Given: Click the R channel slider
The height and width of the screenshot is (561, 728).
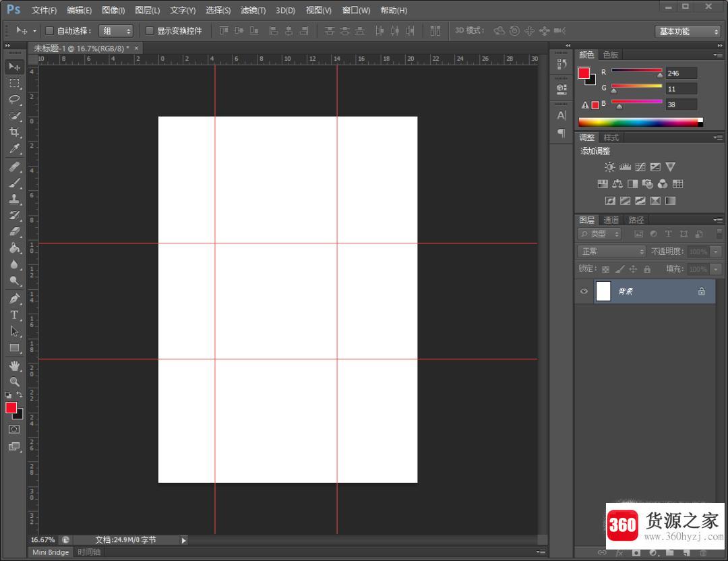Looking at the screenshot, I should [636, 71].
